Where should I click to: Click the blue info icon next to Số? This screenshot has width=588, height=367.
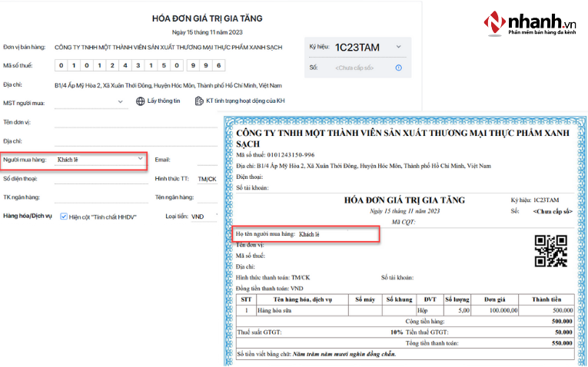(398, 68)
